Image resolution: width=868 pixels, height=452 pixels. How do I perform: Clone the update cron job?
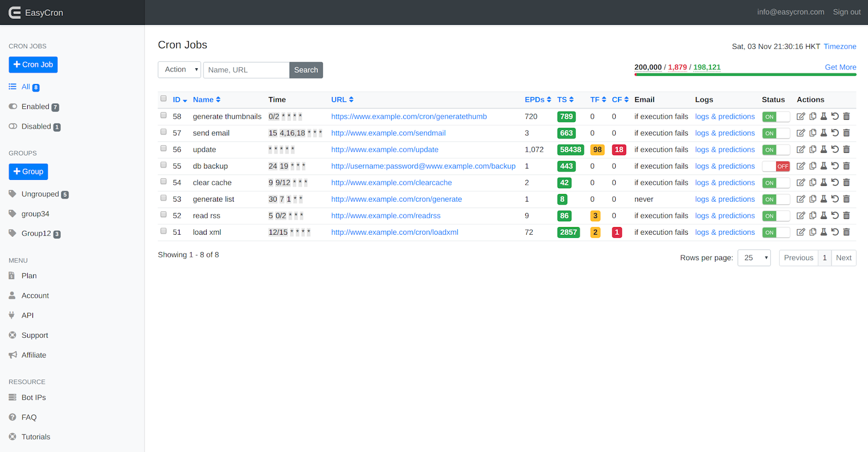tap(813, 150)
